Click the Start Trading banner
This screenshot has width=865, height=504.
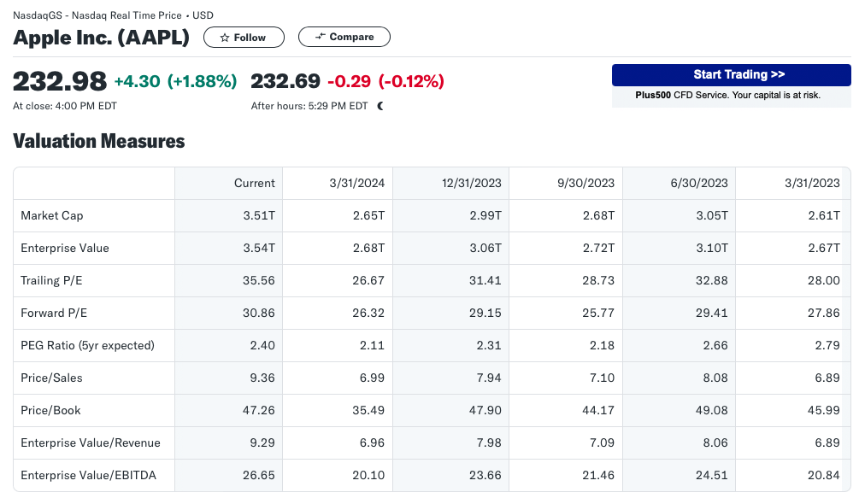731,75
